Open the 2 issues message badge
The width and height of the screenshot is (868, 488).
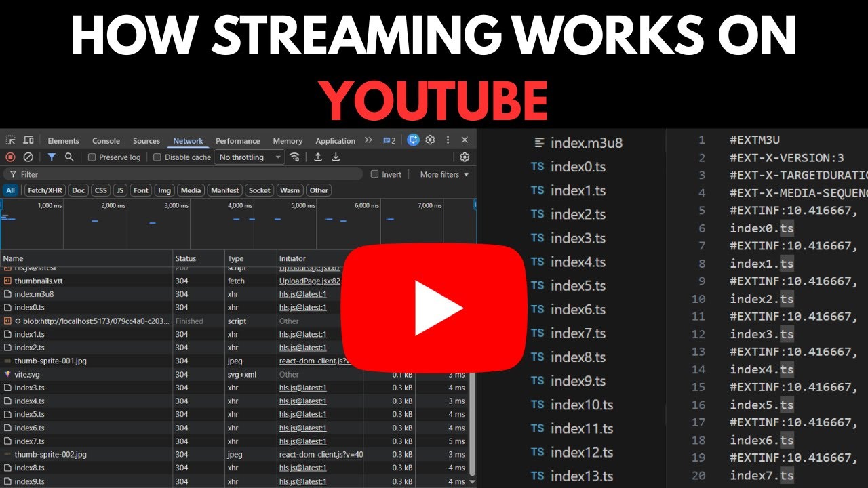(x=389, y=140)
